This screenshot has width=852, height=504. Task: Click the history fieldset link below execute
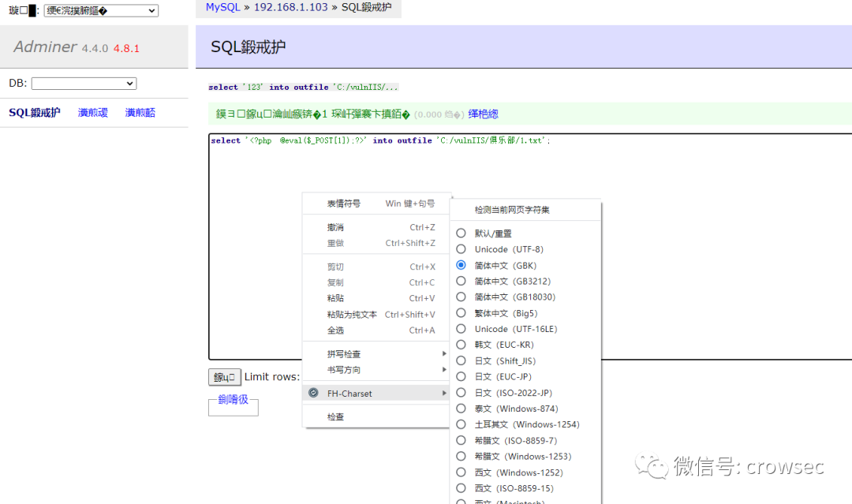[233, 399]
